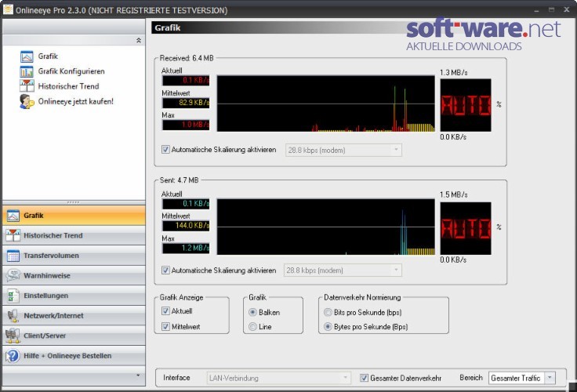
Task: Open Grafik Konfigurieren in top list
Action: tap(71, 71)
